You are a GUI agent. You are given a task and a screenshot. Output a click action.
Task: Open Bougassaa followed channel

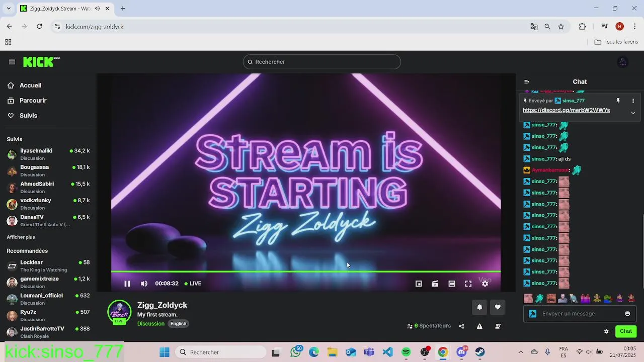48,171
